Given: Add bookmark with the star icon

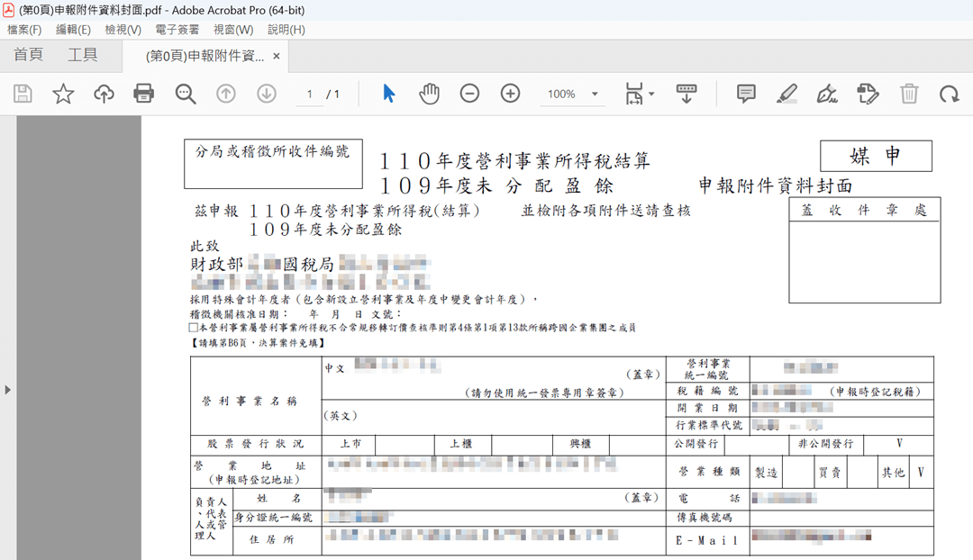Looking at the screenshot, I should pos(63,94).
